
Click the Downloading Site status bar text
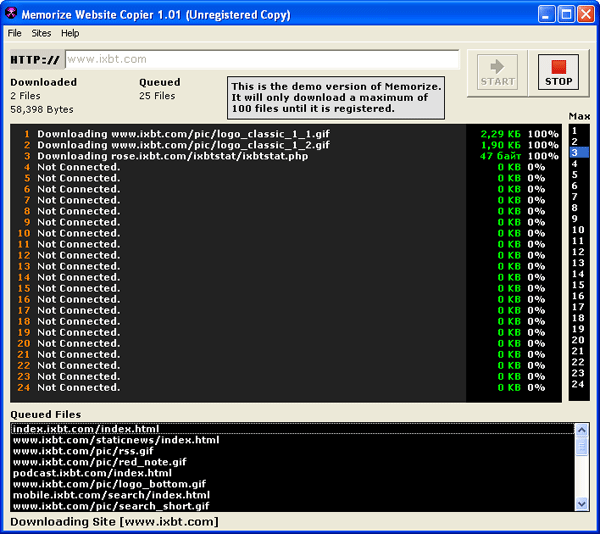click(x=114, y=522)
